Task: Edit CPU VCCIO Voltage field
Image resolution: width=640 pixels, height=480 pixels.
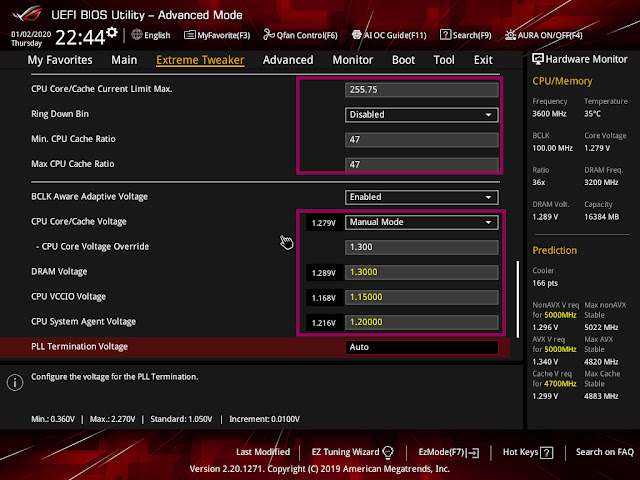Action: (x=421, y=297)
